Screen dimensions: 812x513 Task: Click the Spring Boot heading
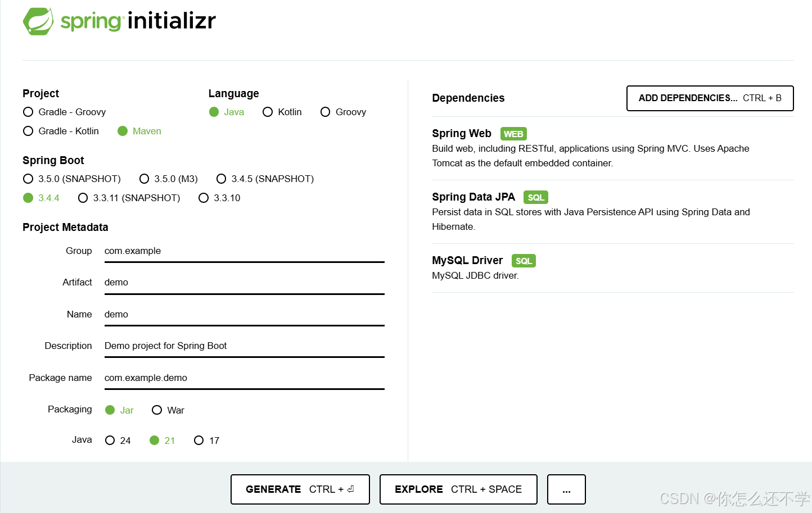click(53, 161)
